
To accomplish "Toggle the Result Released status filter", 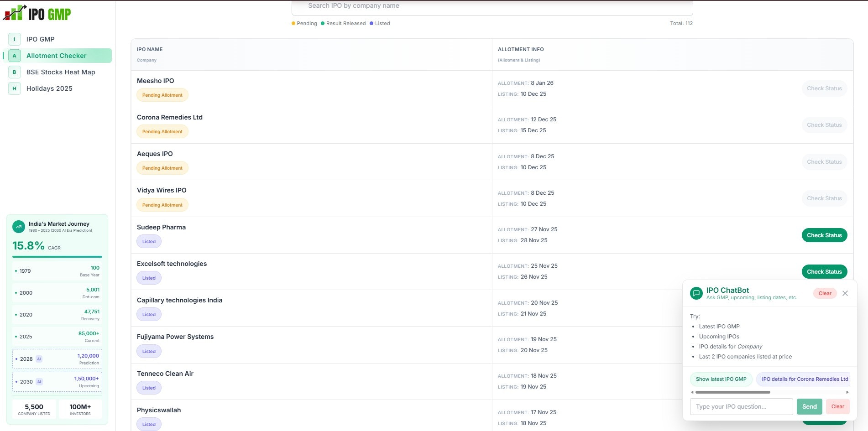I will tap(343, 23).
